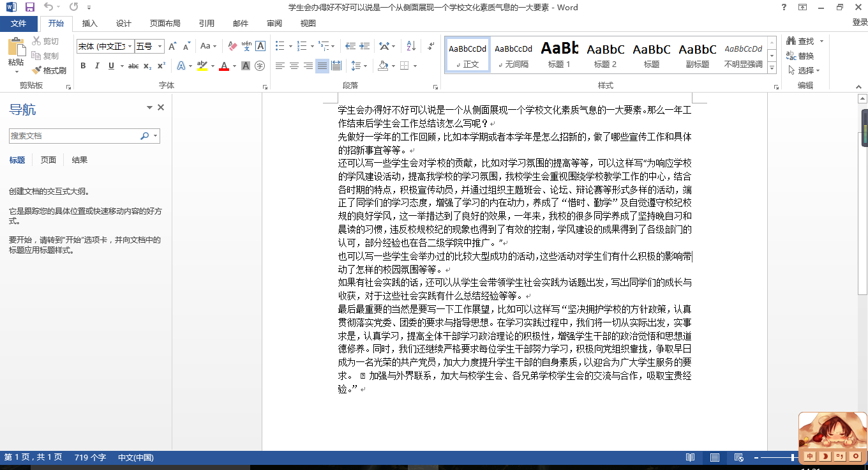868x470 pixels.
Task: Click the Undo arrow in the Quick Access toolbar
Action: coord(49,7)
